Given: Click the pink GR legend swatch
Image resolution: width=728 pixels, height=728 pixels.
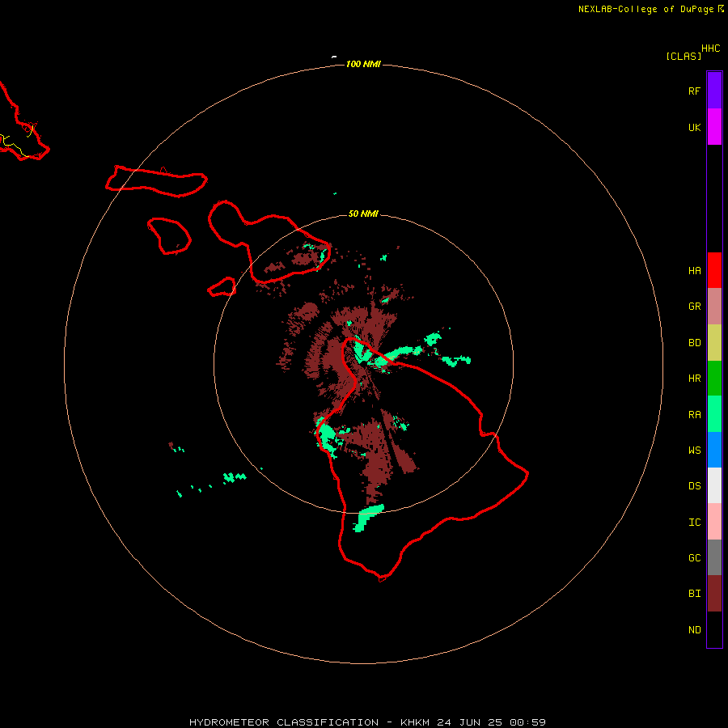Looking at the screenshot, I should 714,307.
